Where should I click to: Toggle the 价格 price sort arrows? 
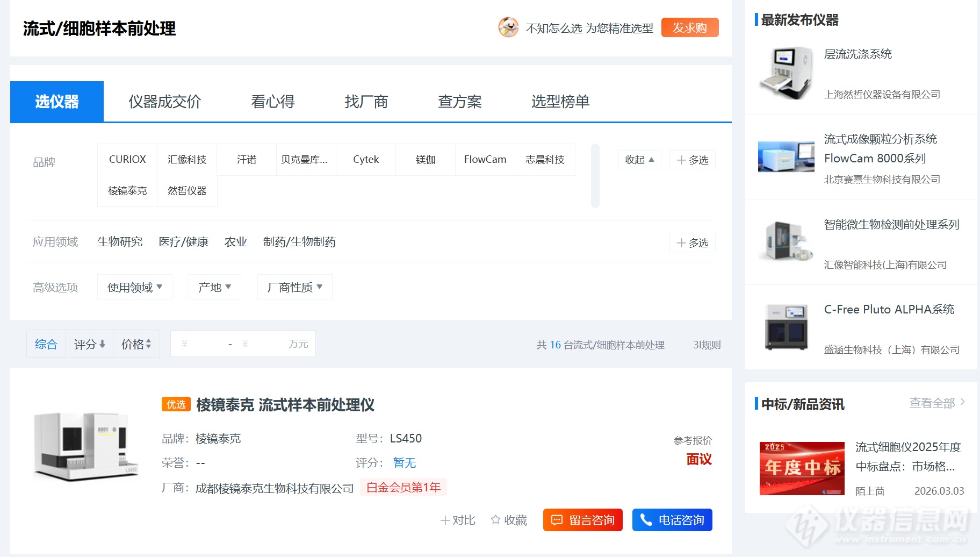pos(136,344)
